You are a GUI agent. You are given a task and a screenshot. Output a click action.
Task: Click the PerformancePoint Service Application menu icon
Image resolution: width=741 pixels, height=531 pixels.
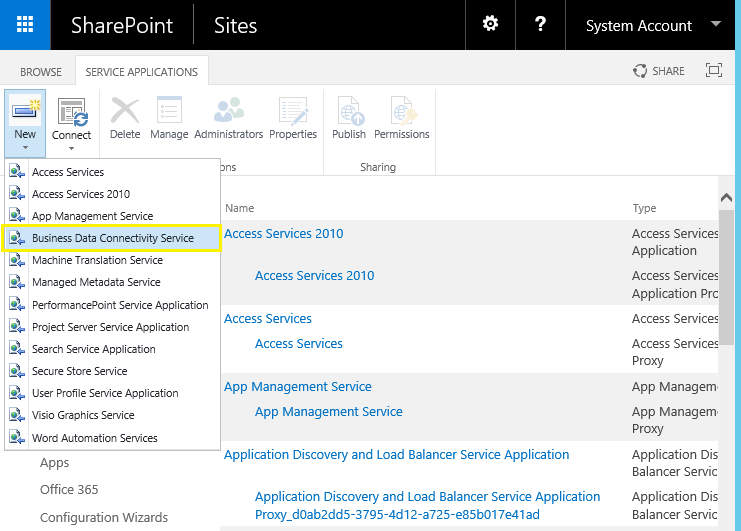tap(17, 304)
